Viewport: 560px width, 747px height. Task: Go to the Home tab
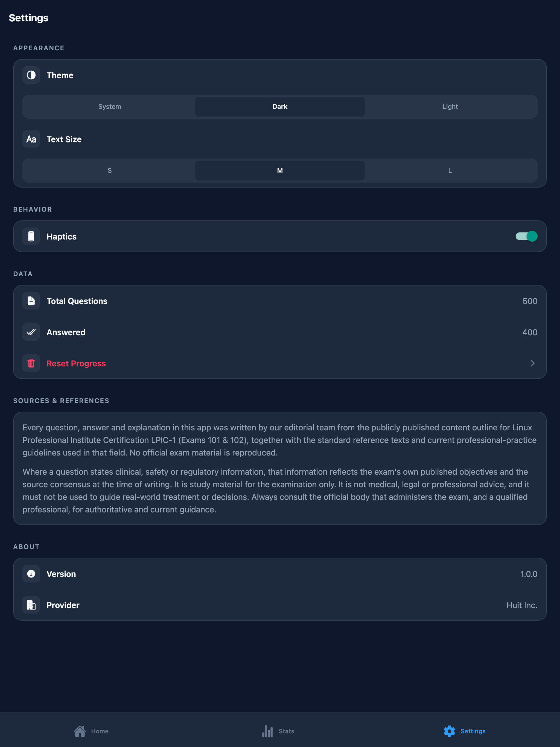point(91,731)
